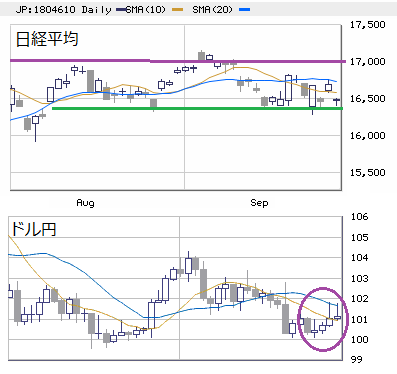Image resolution: width=397 pixels, height=374 pixels.
Task: Click the 15,500 price axis label
Action: pyautogui.click(x=367, y=173)
